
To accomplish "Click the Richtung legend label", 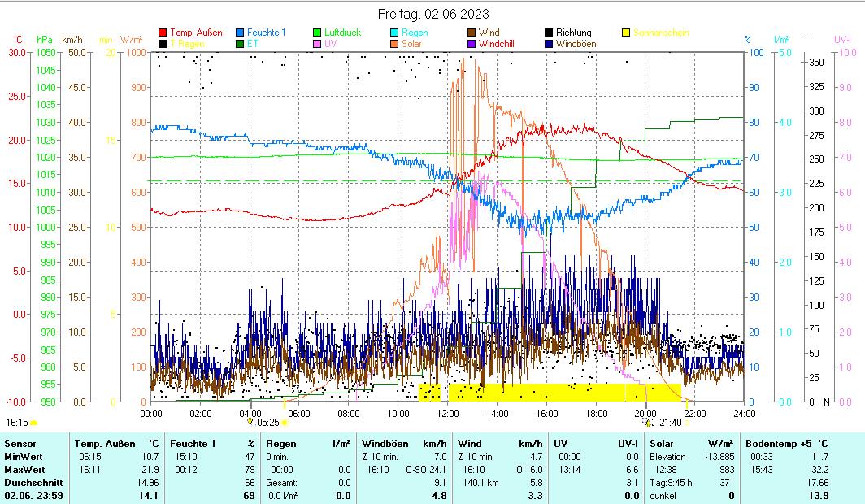I will click(x=574, y=33).
